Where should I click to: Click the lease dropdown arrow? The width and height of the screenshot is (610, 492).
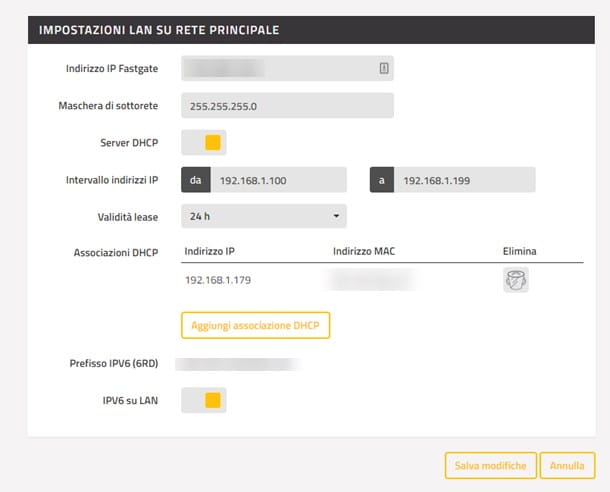pyautogui.click(x=336, y=216)
